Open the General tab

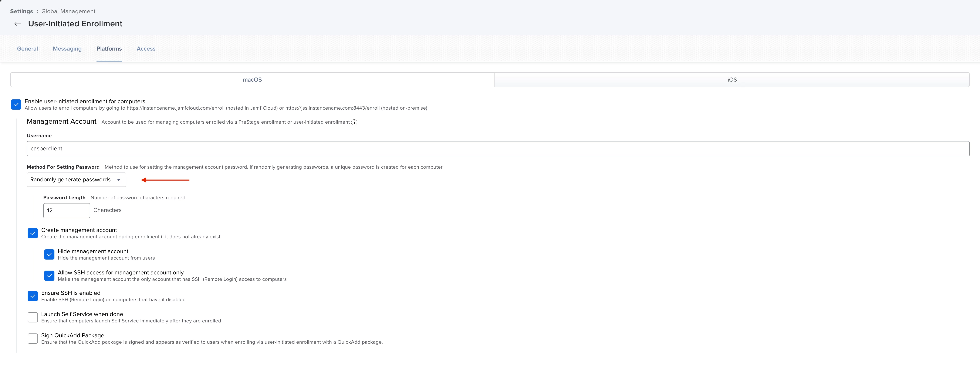27,49
